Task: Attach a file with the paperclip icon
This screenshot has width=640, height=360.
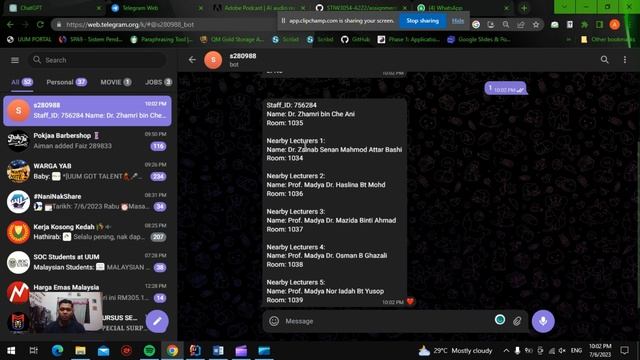Action: (517, 321)
